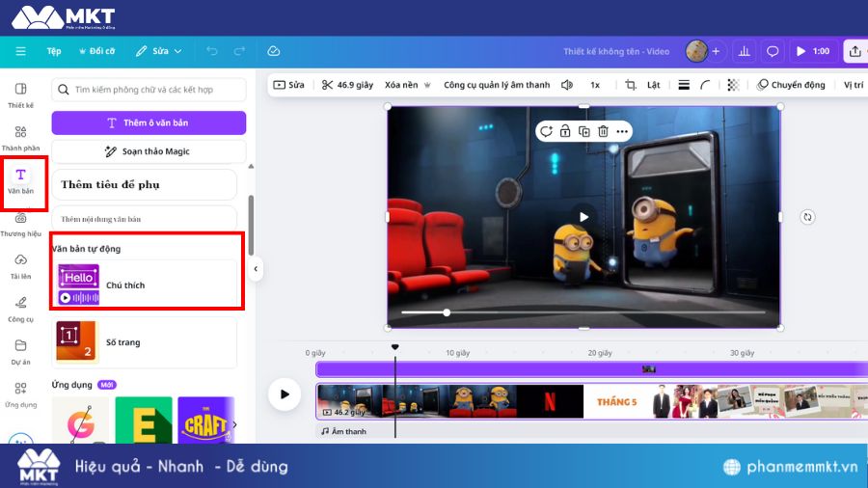
Task: Open the Thành phần sidebar tab
Action: (x=20, y=138)
